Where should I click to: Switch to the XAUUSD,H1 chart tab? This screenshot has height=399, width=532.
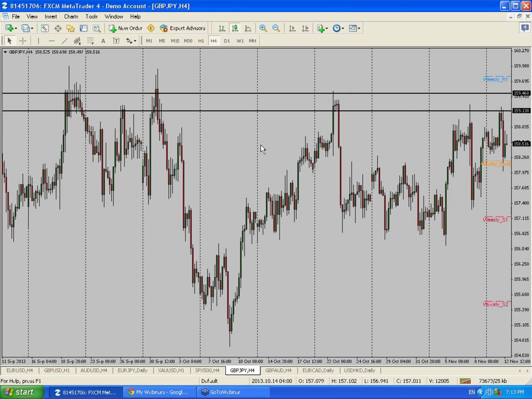pyautogui.click(x=171, y=370)
